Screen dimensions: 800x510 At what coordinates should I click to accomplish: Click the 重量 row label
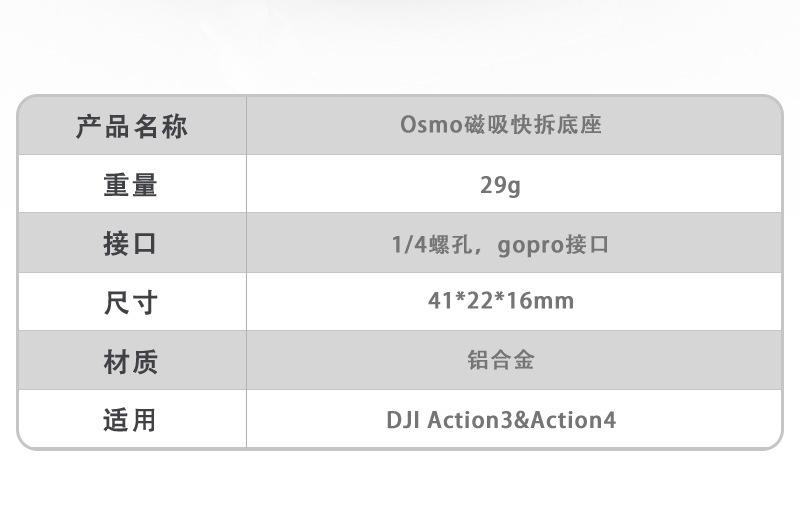[x=131, y=185]
